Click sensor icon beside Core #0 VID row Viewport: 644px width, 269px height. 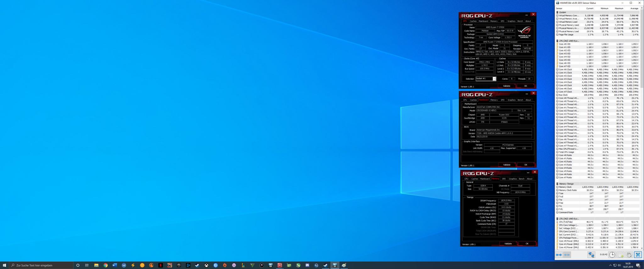(x=557, y=44)
